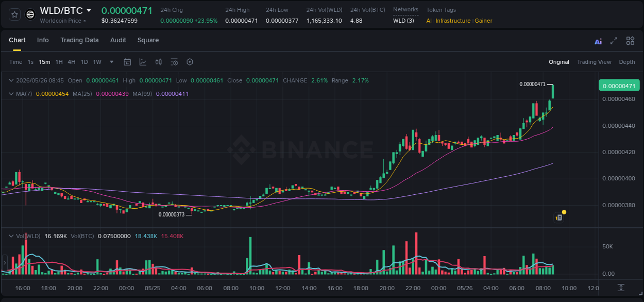Switch to Depth chart view

click(x=627, y=62)
